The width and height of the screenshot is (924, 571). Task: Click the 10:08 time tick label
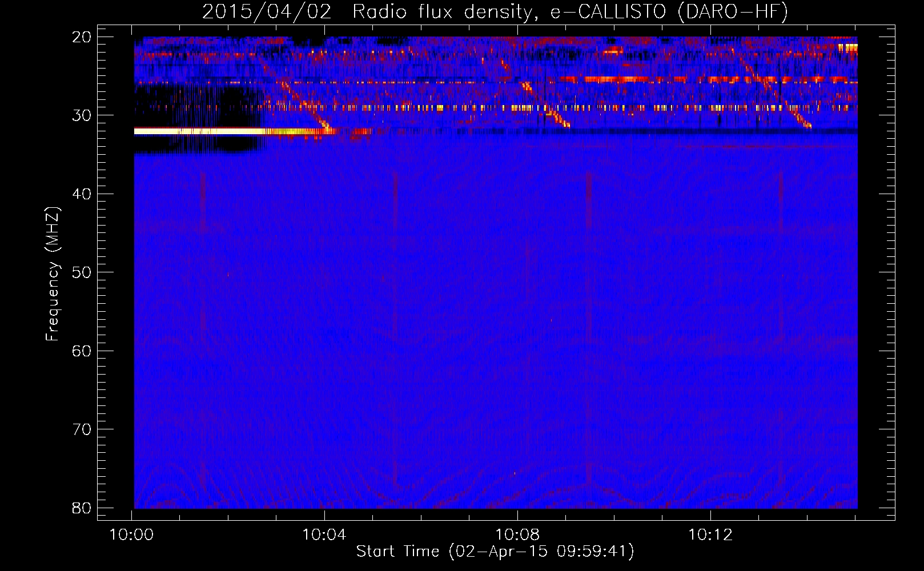pos(517,535)
